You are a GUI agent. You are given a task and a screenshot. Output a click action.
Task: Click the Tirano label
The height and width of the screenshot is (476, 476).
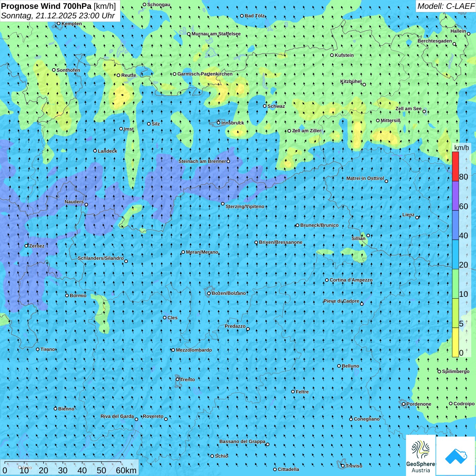pyautogui.click(x=48, y=349)
